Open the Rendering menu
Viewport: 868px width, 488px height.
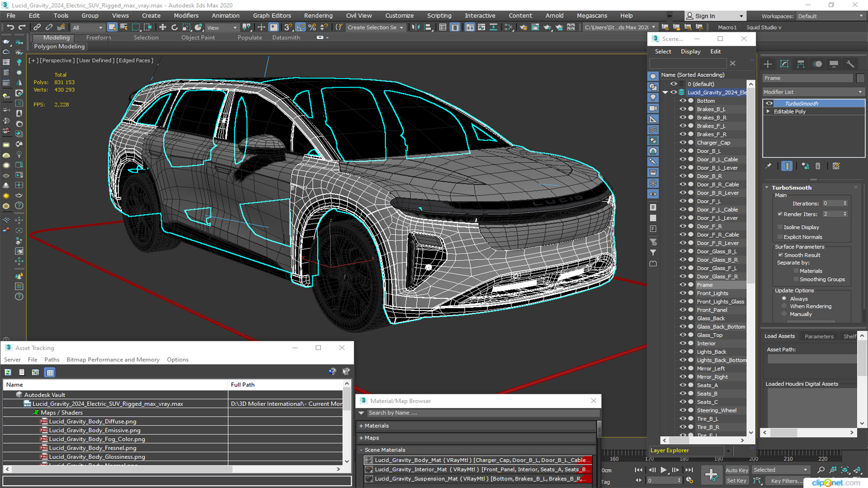tap(318, 15)
